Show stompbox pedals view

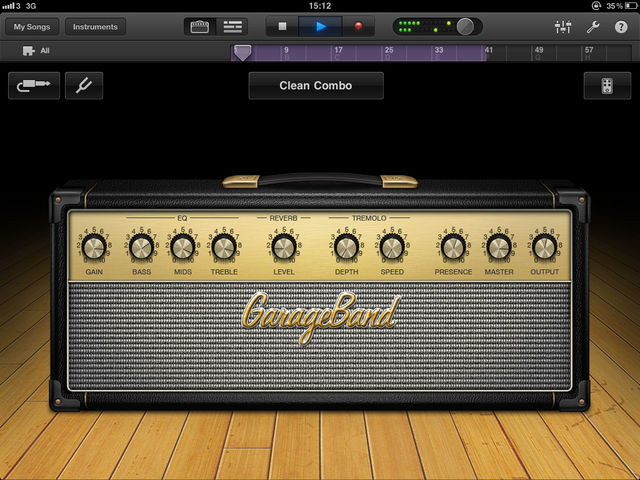pyautogui.click(x=607, y=86)
